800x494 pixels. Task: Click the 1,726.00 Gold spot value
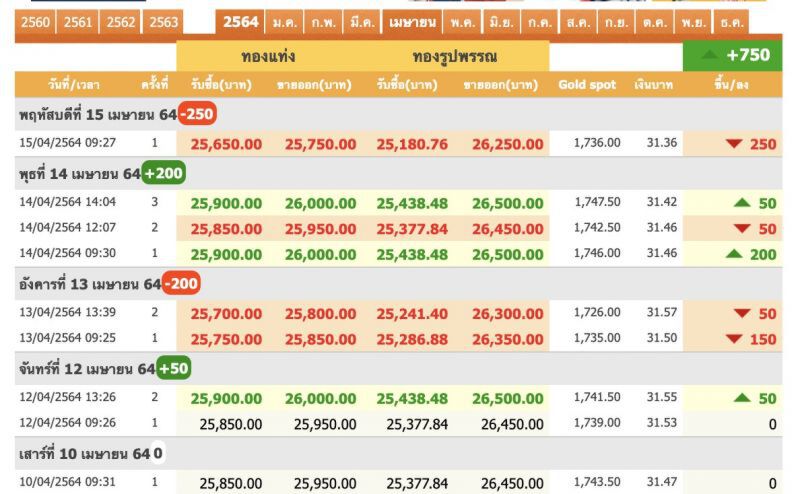(x=597, y=312)
